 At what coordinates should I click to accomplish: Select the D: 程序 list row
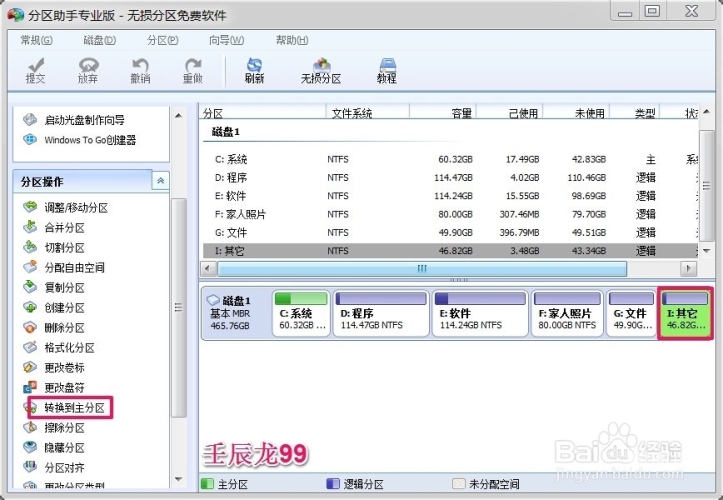[x=450, y=178]
